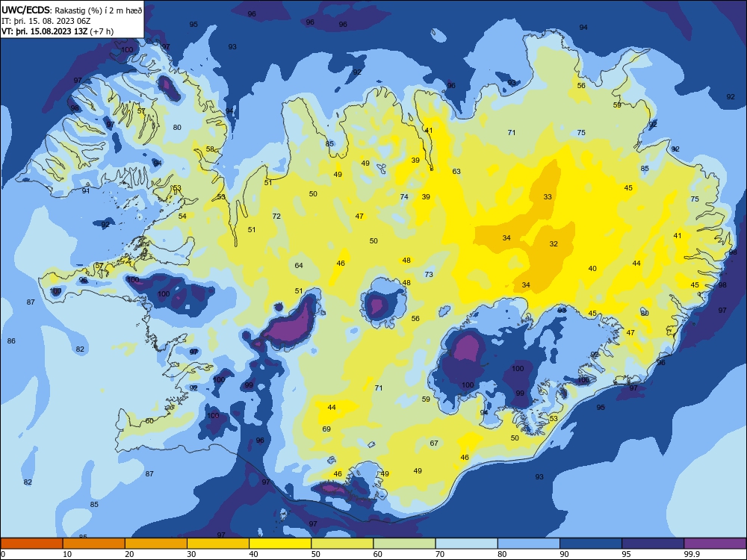
Task: Click the 'UWC/ECDS: Rakastig (%) í 2 m hæð' title
Action: pyautogui.click(x=72, y=10)
